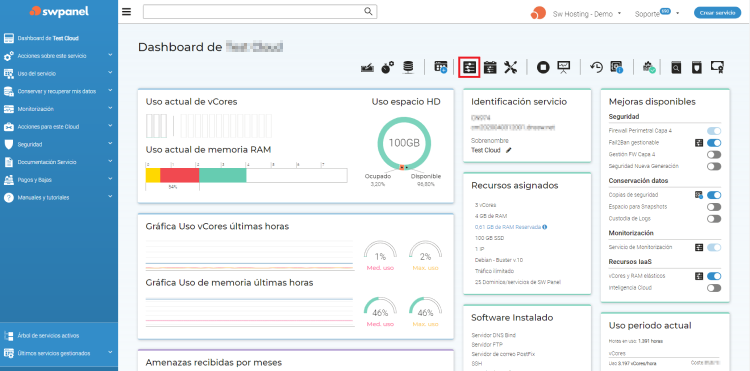This screenshot has width=750, height=371.
Task: Open Árbol de servicios activos
Action: (x=59, y=336)
